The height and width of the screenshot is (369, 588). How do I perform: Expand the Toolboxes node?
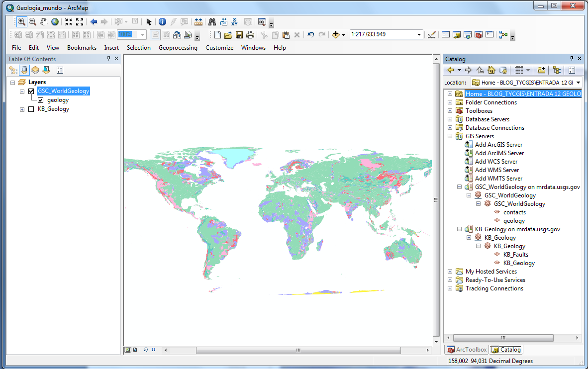450,110
